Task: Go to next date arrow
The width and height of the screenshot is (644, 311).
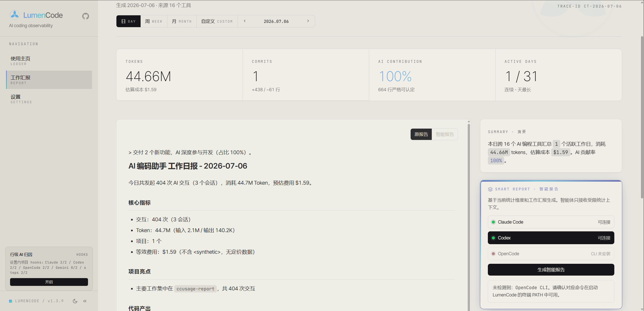Action: [308, 21]
